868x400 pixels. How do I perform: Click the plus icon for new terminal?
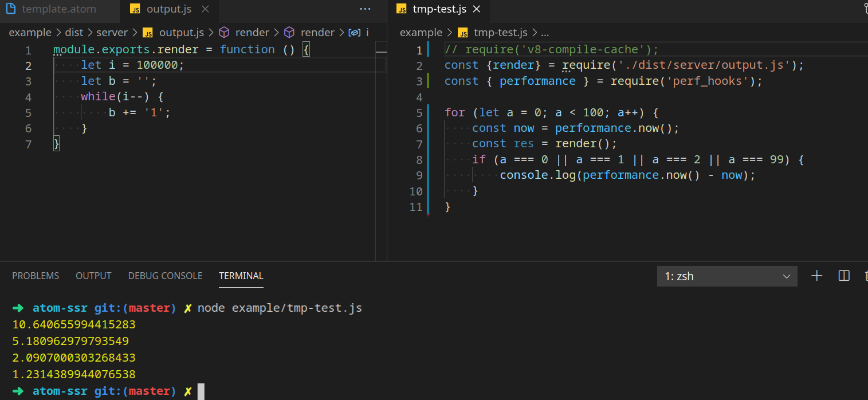pos(817,276)
